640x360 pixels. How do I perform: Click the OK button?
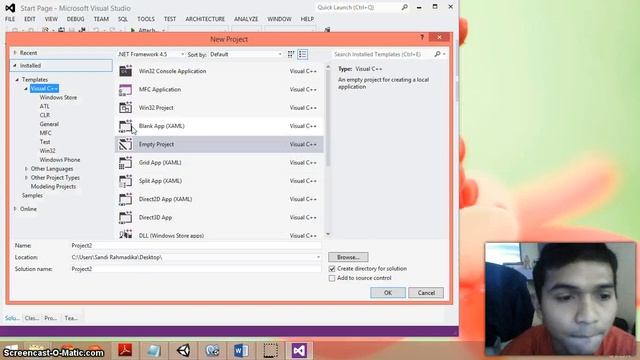tap(388, 293)
